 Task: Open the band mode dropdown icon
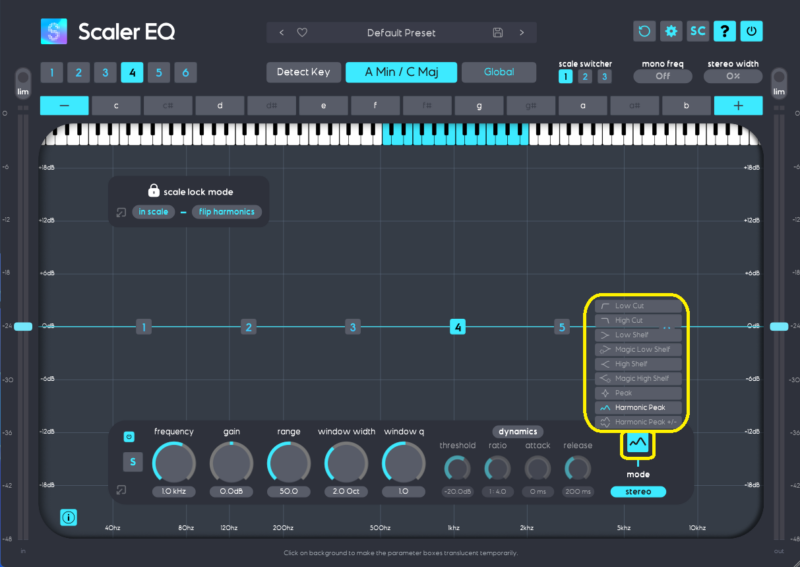pos(637,444)
